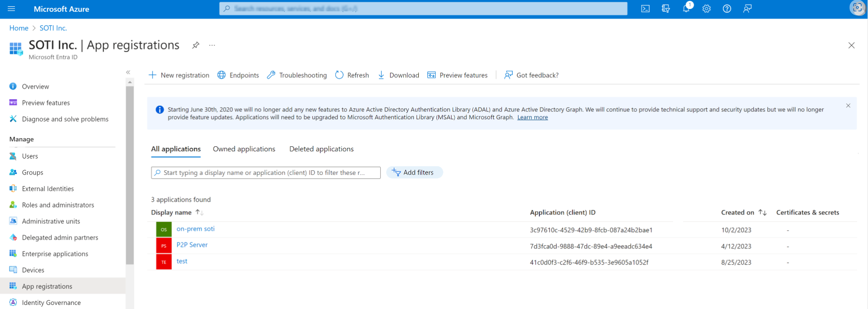Open the ellipsis more options beside title
868x309 pixels.
[212, 45]
